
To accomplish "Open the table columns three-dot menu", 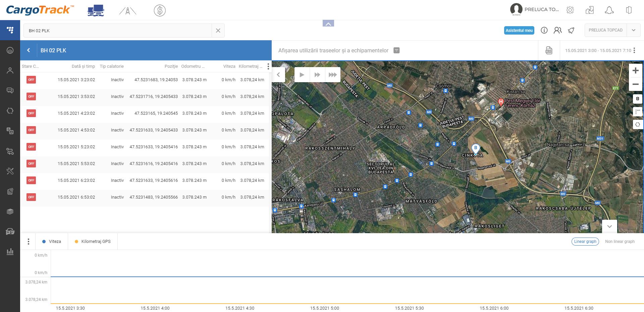I will pyautogui.click(x=268, y=66).
